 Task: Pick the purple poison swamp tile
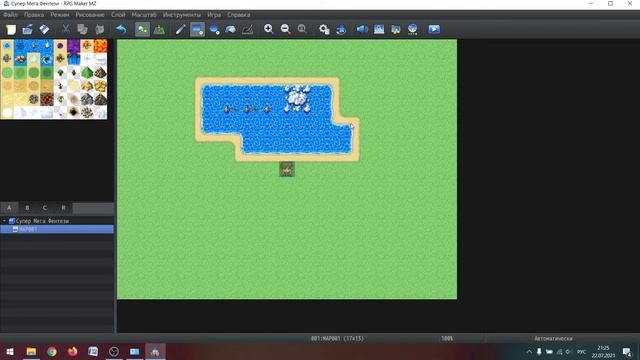coord(73,46)
